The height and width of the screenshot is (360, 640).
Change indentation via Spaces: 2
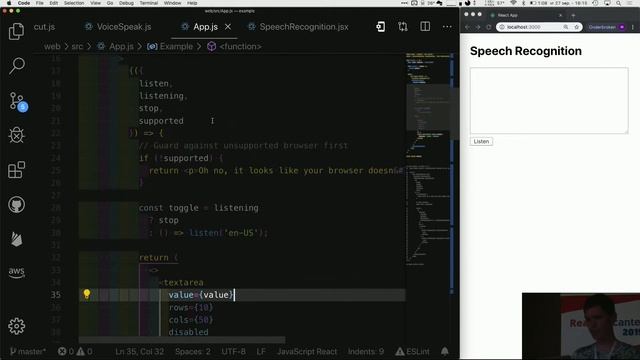193,351
